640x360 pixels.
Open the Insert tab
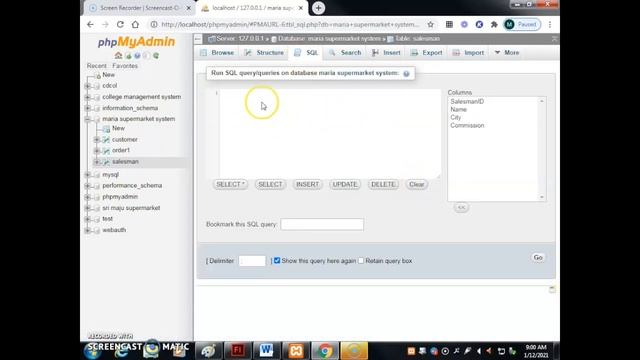[386, 53]
